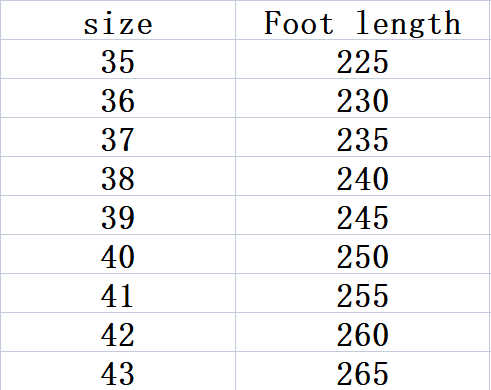Click the cell containing size 37

click(x=118, y=137)
